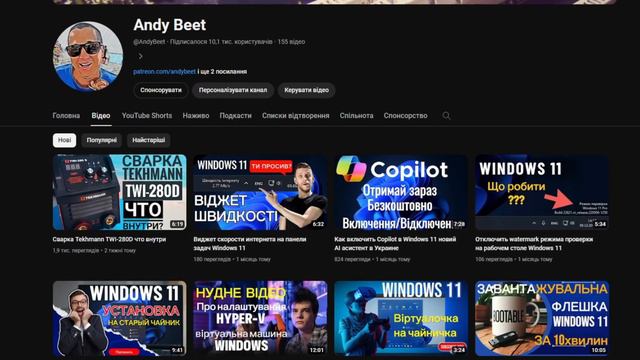Open the channel search magnifier icon
The height and width of the screenshot is (360, 640).
click(447, 116)
